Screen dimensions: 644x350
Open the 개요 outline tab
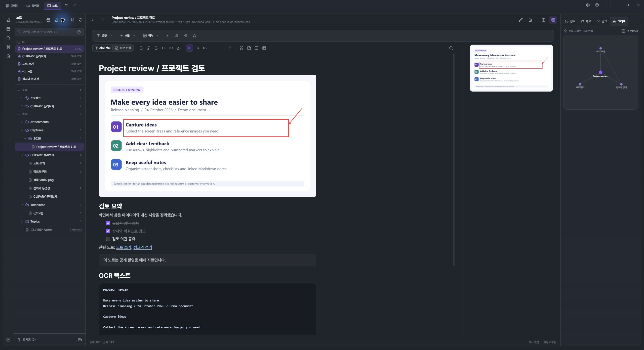(586, 21)
